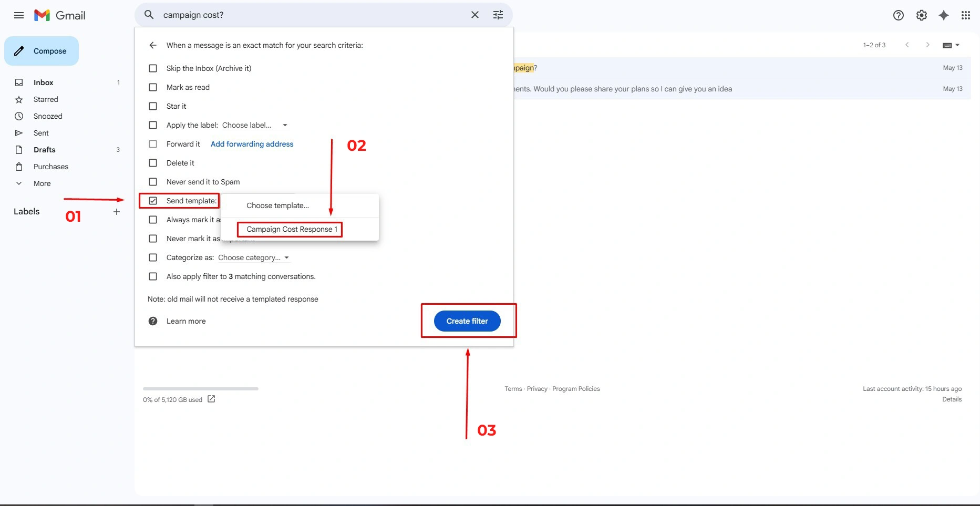Viewport: 980px width, 506px height.
Task: Click the Learn more question-mark icon
Action: click(x=153, y=321)
